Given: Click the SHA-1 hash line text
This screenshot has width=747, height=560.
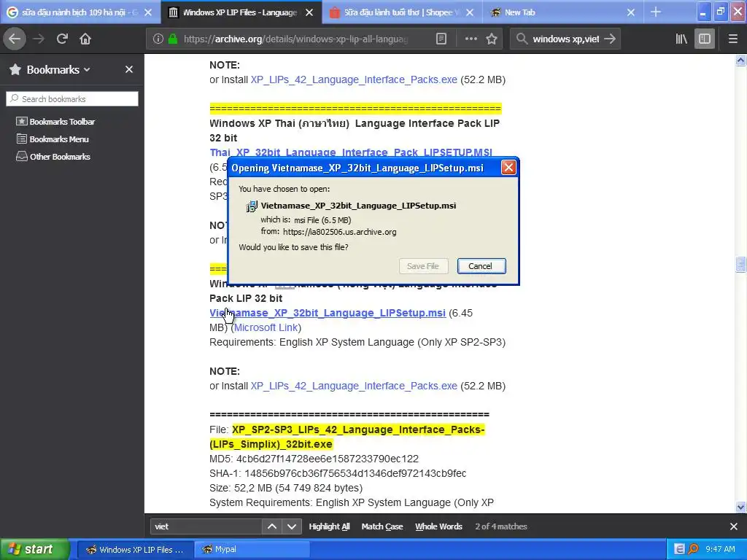Looking at the screenshot, I should coord(338,473).
